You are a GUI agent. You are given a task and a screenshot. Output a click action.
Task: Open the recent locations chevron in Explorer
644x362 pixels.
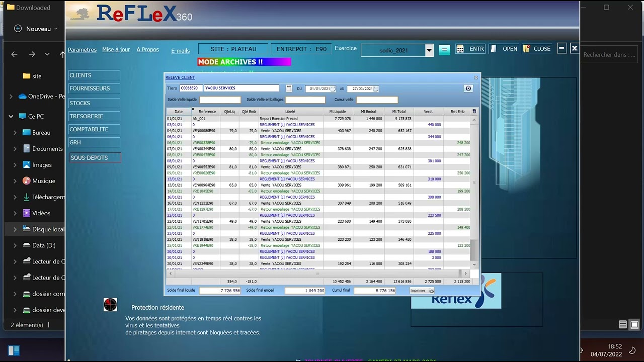pos(47,54)
